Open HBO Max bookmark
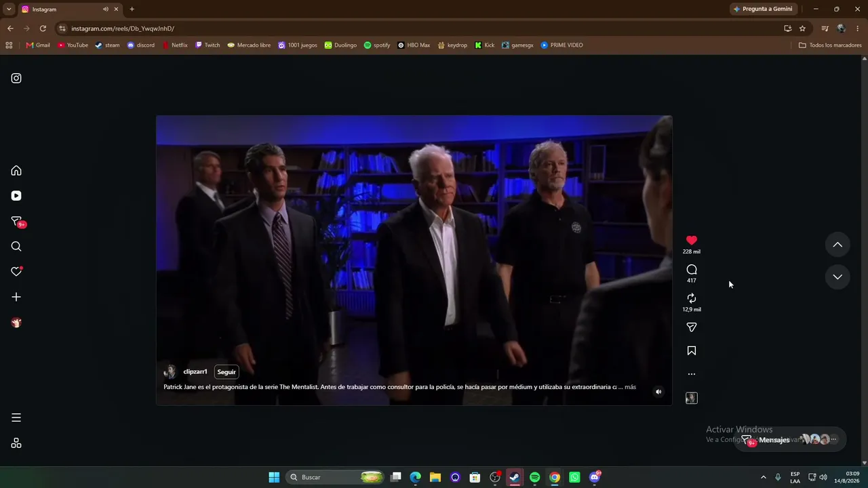868x488 pixels. [x=414, y=45]
